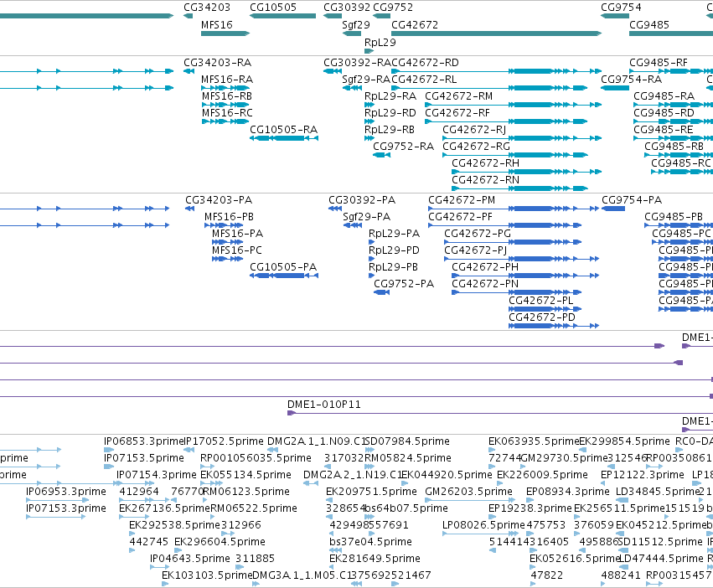The height and width of the screenshot is (588, 713).
Task: Select protein CG42672-PM
Action: 462,199
